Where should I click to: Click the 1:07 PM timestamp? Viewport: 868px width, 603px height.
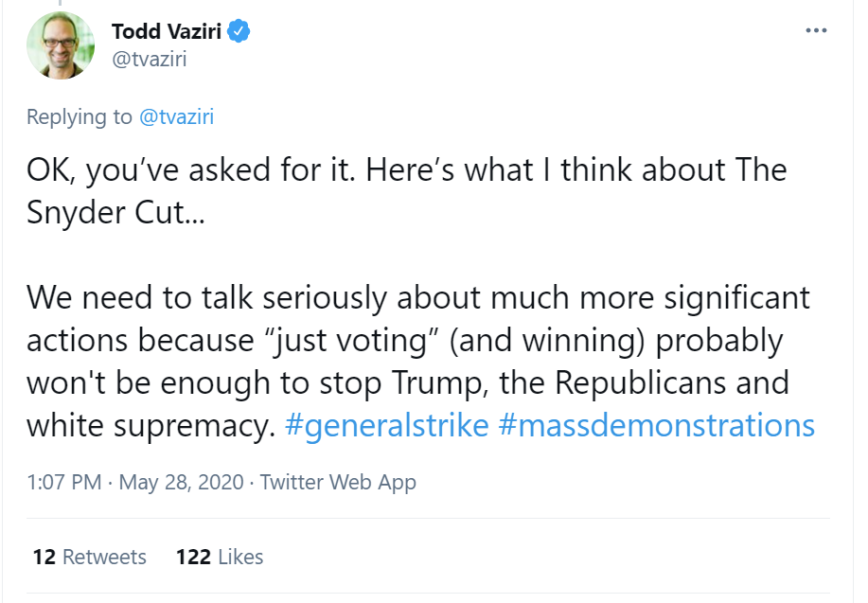point(62,482)
